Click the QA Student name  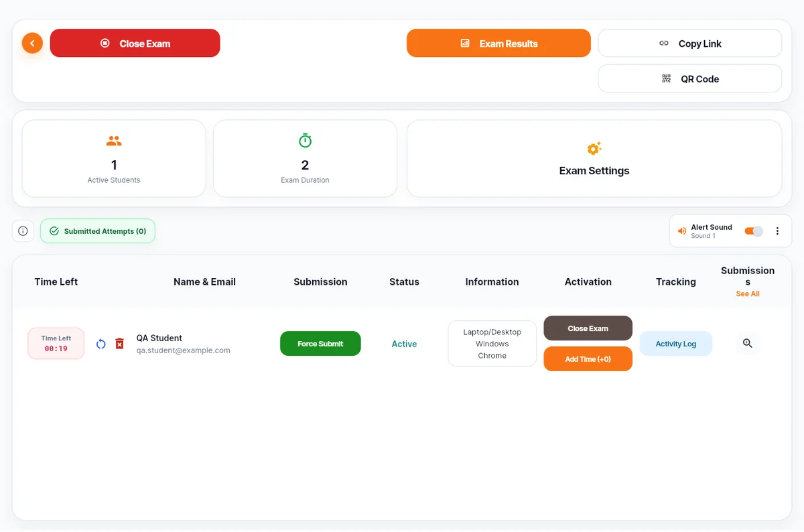(x=159, y=338)
